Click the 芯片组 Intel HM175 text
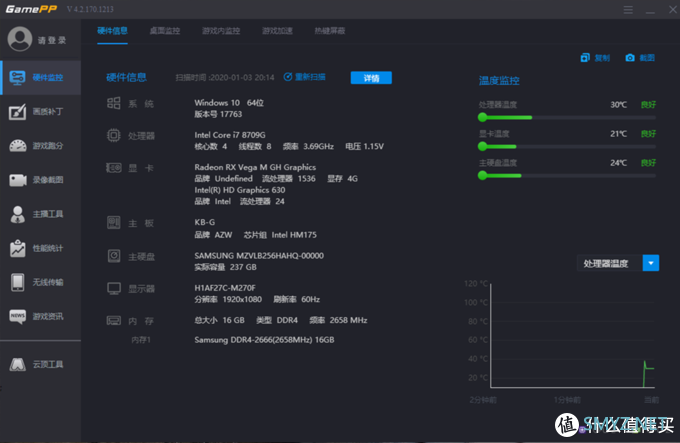Viewport: 680px width, 443px height. click(280, 235)
